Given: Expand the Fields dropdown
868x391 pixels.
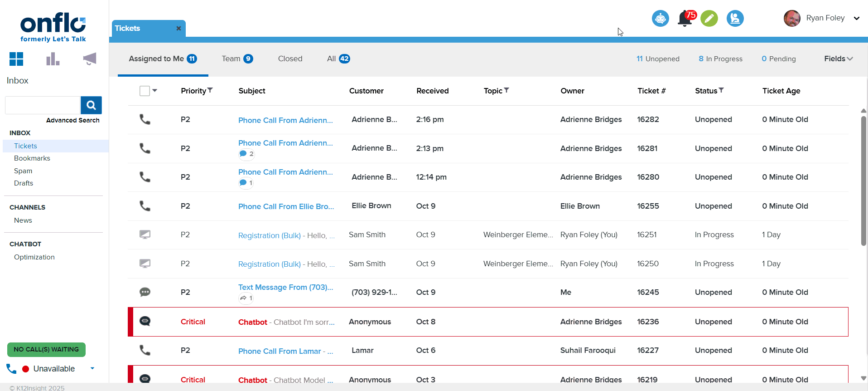Looking at the screenshot, I should point(838,59).
